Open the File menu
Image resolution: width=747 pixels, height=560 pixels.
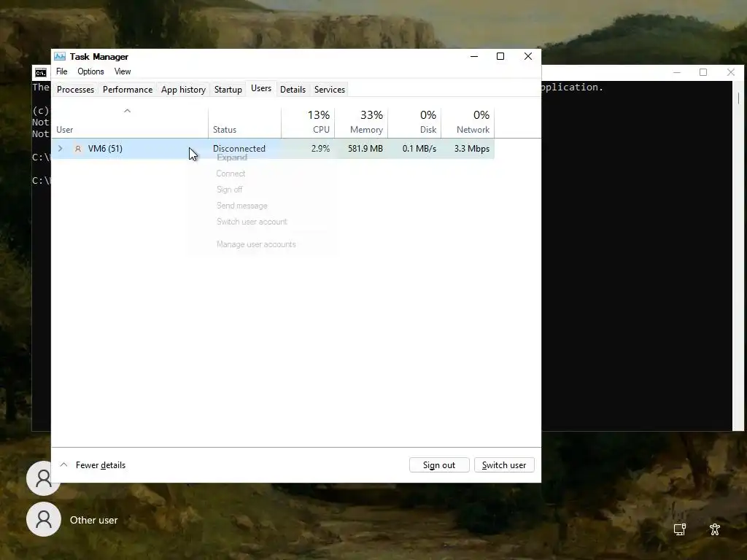[61, 71]
